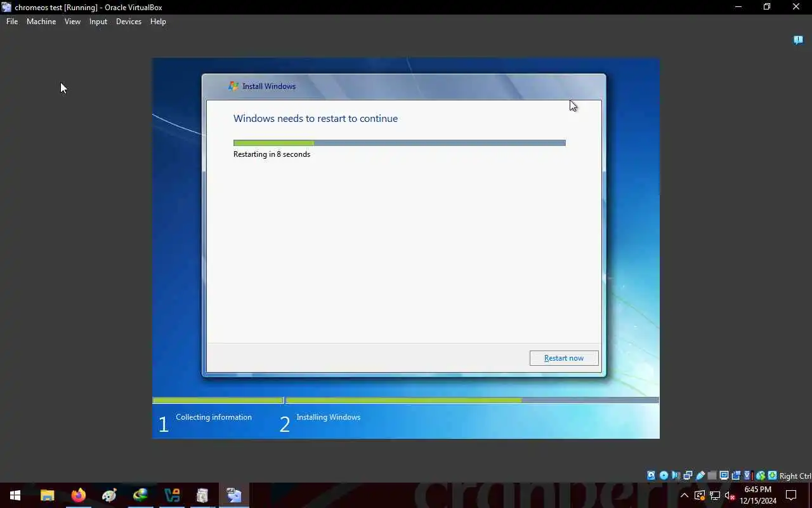Click the Windows Start button
Screen dimensions: 812x508
(x=15, y=495)
